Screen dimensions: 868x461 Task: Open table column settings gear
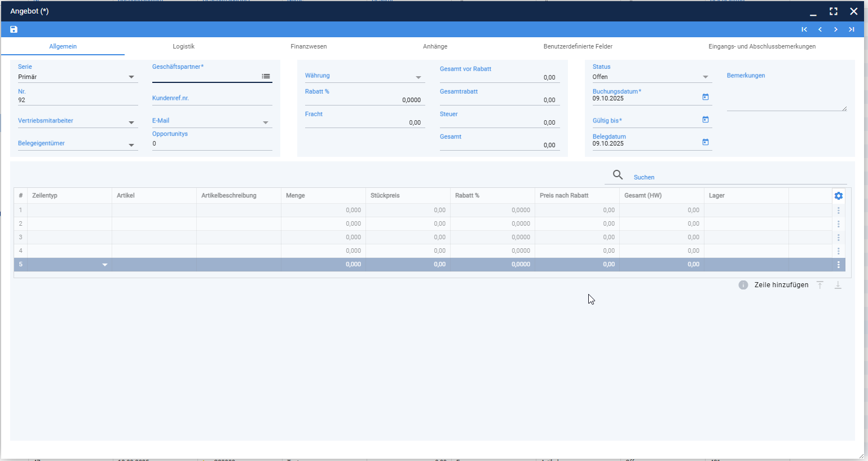[839, 196]
